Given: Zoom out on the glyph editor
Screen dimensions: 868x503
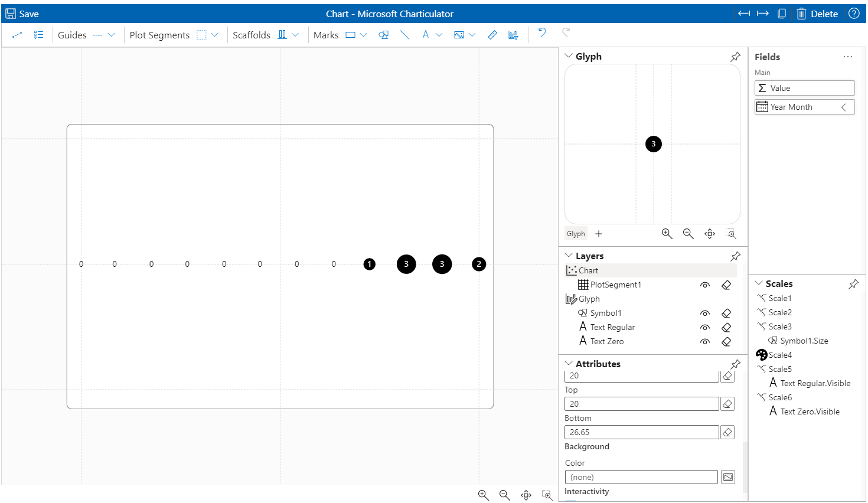Looking at the screenshot, I should tap(688, 234).
